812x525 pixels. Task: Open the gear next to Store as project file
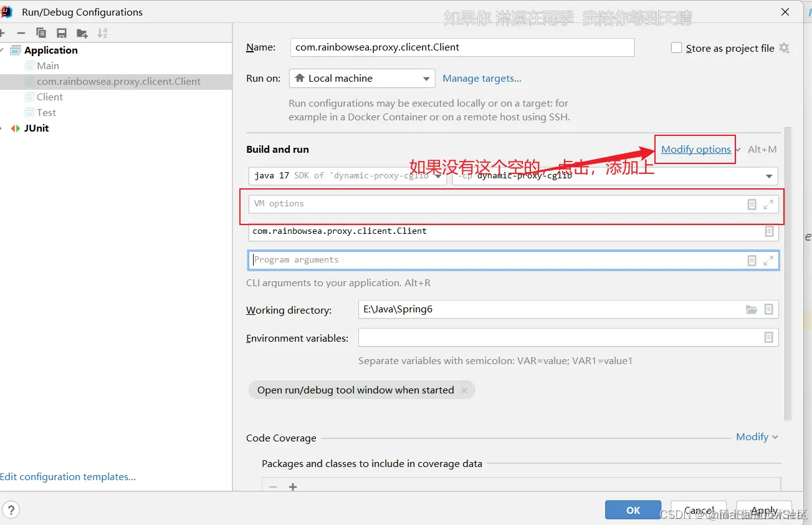point(784,48)
